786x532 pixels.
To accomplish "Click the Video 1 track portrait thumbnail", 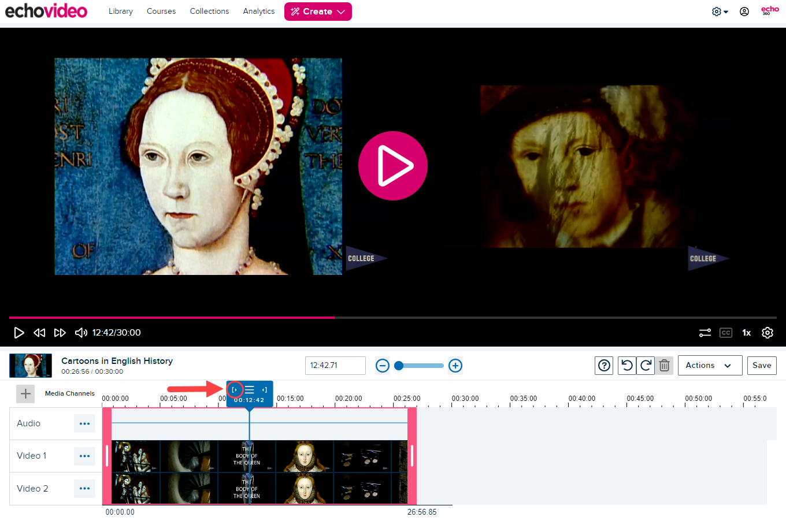I will click(x=305, y=456).
